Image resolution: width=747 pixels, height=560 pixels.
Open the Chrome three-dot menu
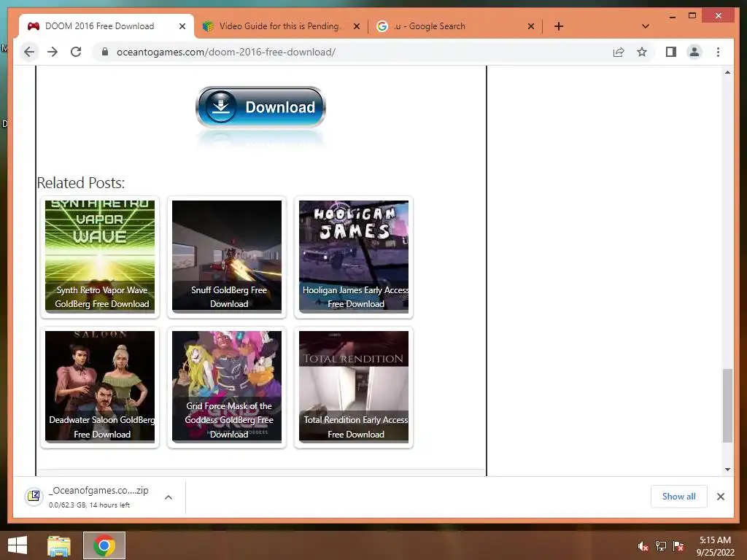[x=718, y=52]
